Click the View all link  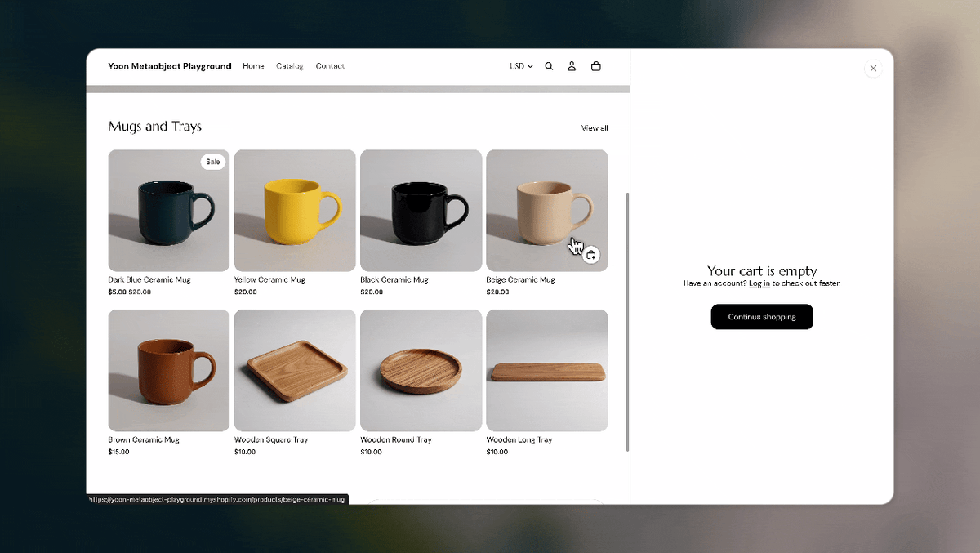click(595, 128)
